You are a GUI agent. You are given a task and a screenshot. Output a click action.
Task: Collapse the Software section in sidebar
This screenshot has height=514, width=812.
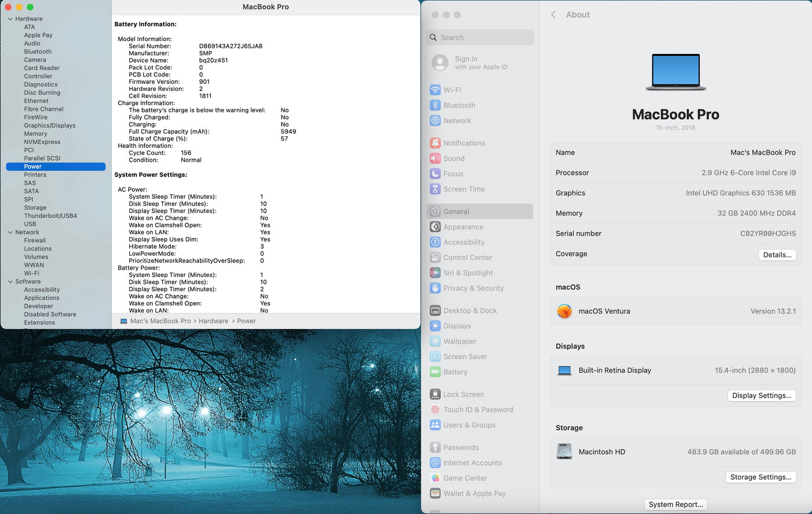coord(10,282)
